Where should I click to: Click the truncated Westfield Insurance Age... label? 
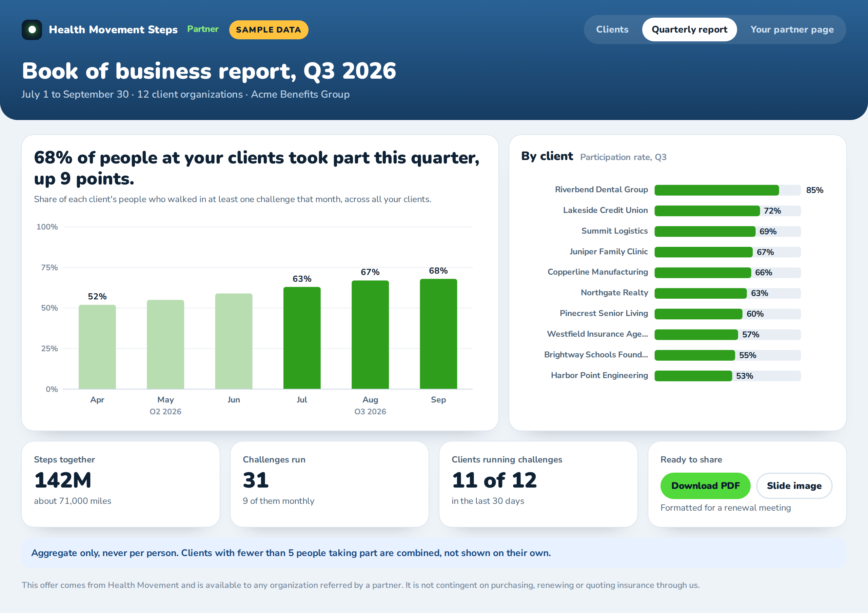point(597,334)
